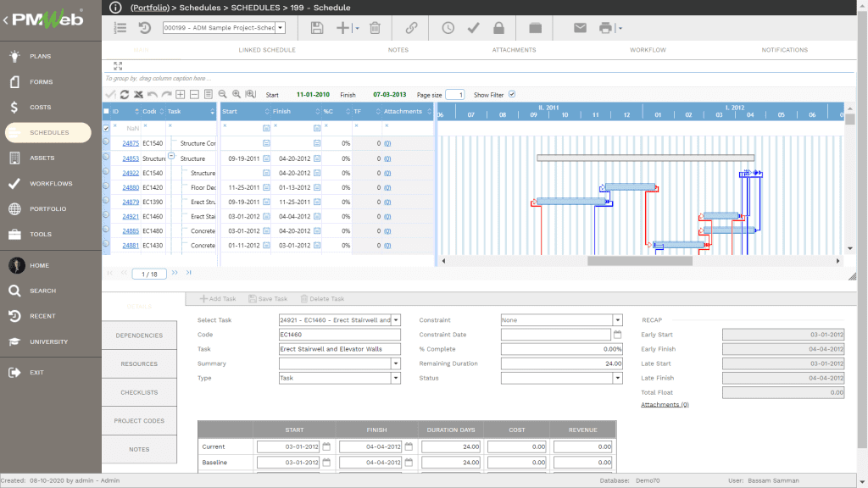Click the info icon beside the Portfolio breadcrumb

tap(115, 7)
